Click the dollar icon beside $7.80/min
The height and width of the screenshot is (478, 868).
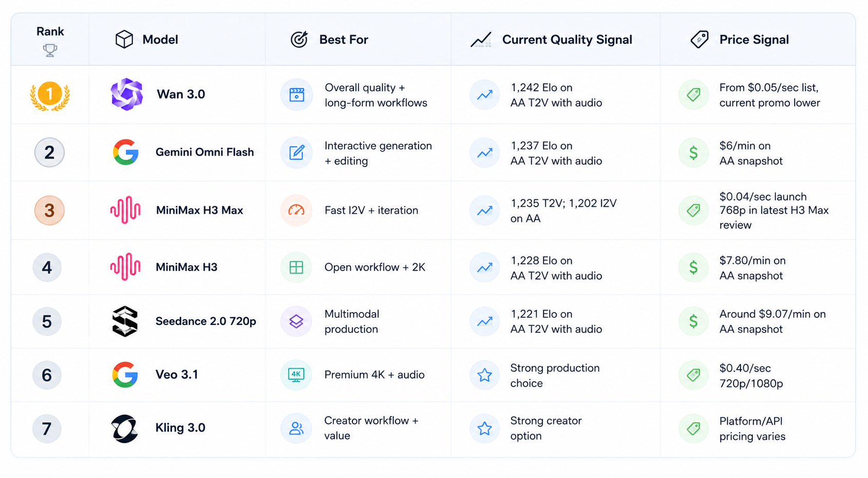pos(693,267)
